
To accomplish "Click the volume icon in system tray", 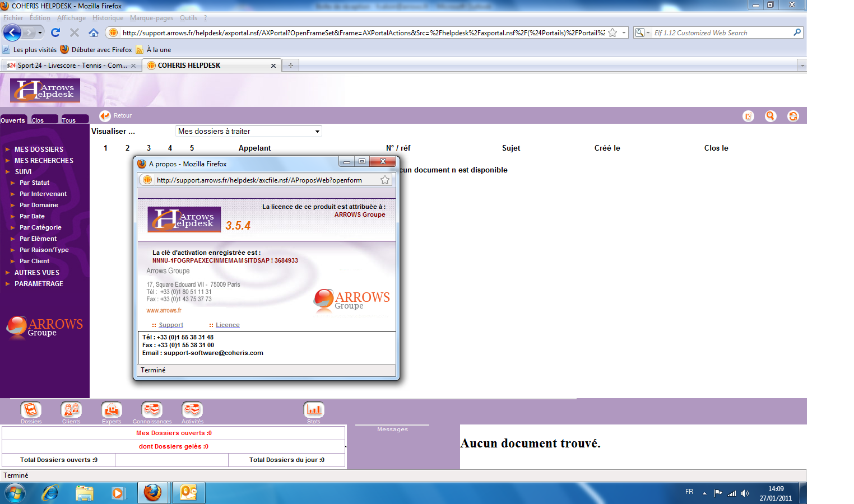I will [745, 493].
